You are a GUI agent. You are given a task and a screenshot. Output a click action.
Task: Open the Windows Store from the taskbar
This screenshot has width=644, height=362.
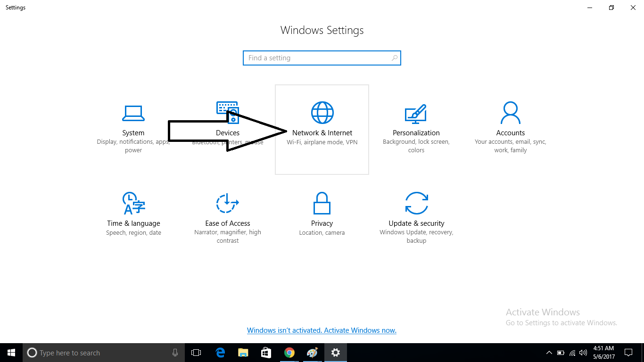(266, 352)
